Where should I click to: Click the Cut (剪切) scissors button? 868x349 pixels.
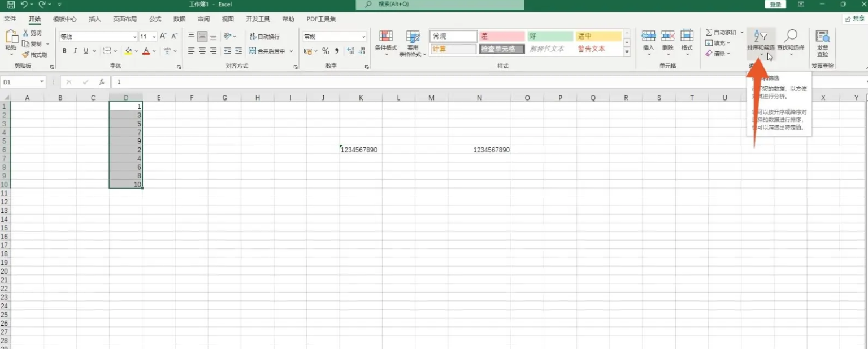point(32,33)
